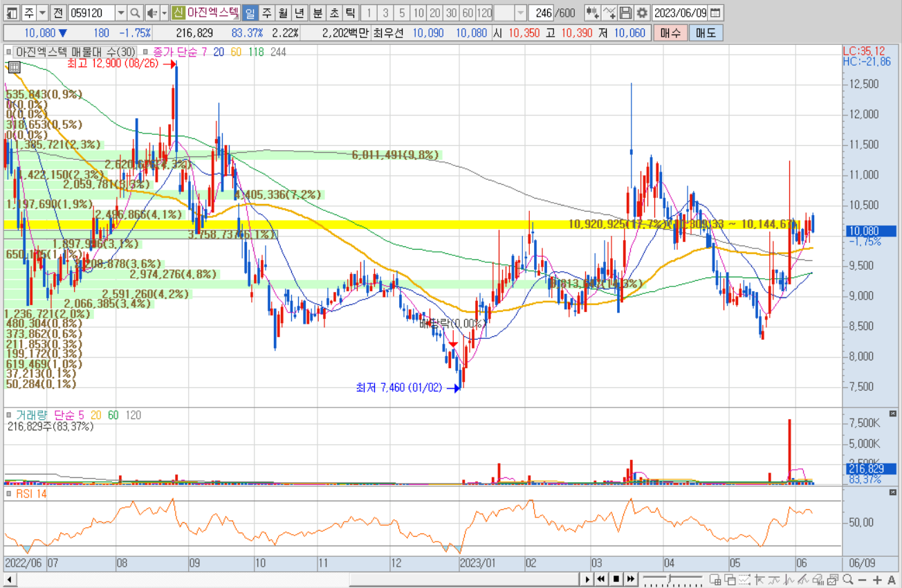Select the 주 weekly period button
Image resolution: width=902 pixels, height=588 pixels.
pyautogui.click(x=266, y=12)
